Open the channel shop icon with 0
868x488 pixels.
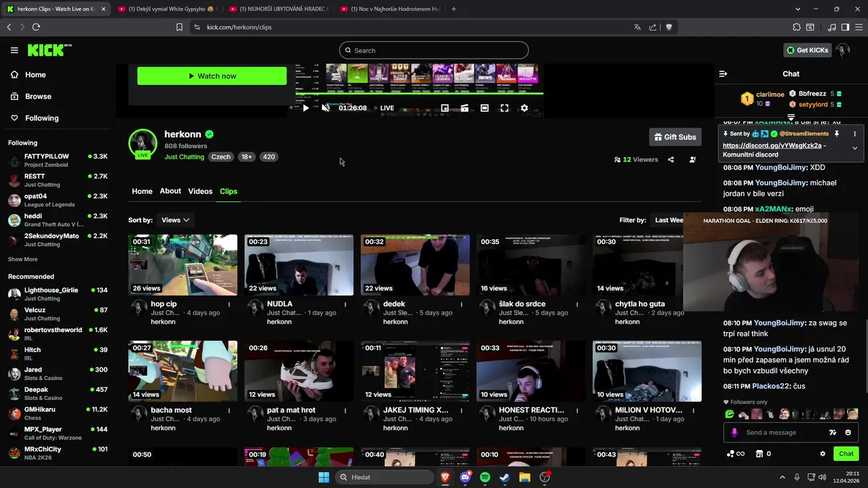[x=764, y=454]
